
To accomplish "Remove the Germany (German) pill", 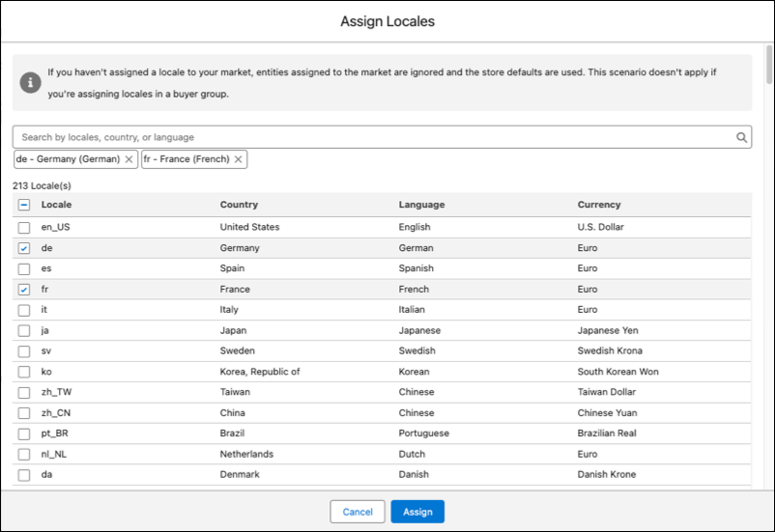I will [x=129, y=159].
